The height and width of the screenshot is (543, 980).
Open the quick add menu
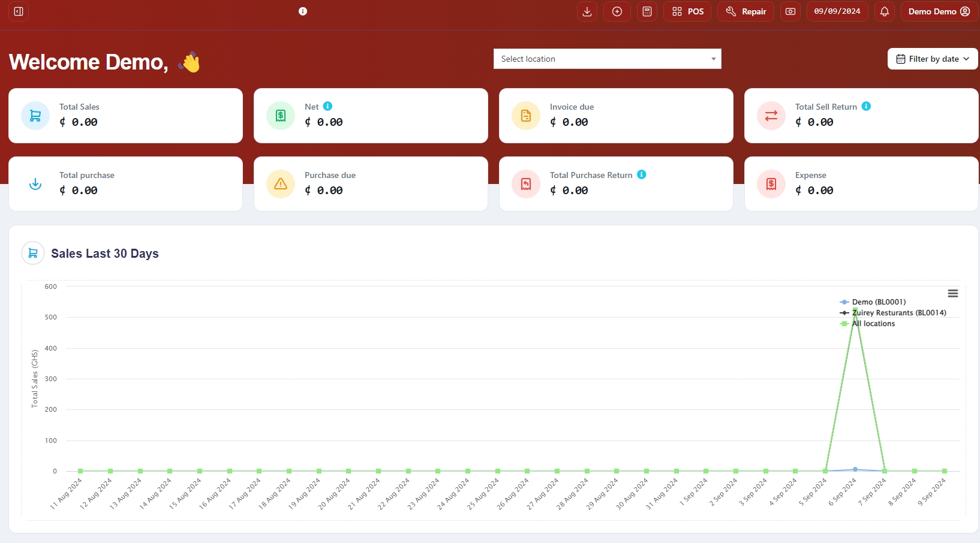(x=617, y=11)
